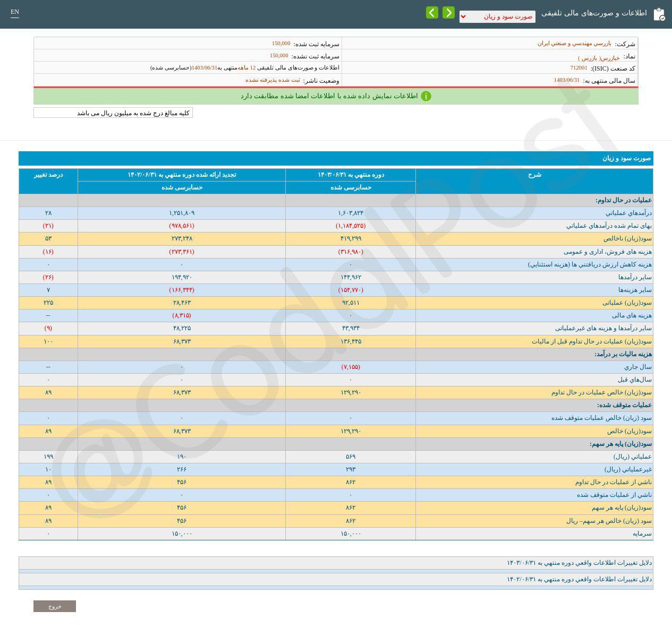Open the صورت سود و زیان dropdown
Image resolution: width=672 pixels, height=628 pixels.
(x=497, y=16)
